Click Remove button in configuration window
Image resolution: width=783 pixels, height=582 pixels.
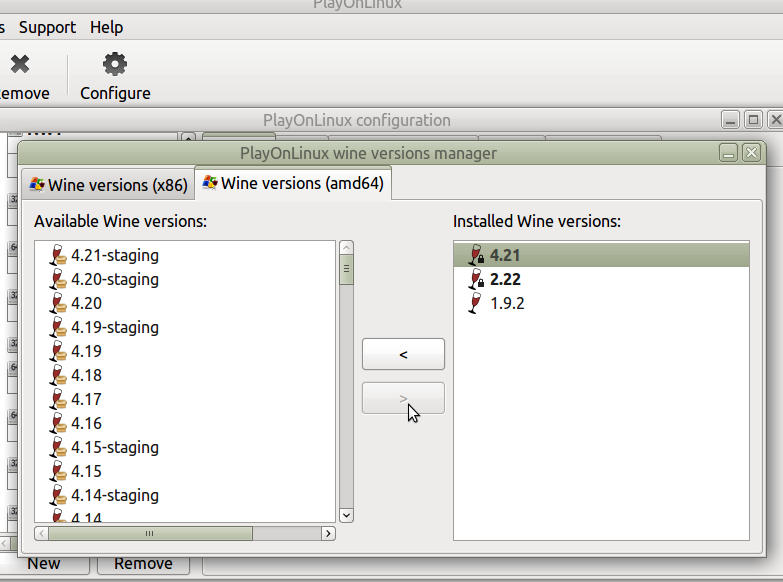(143, 564)
